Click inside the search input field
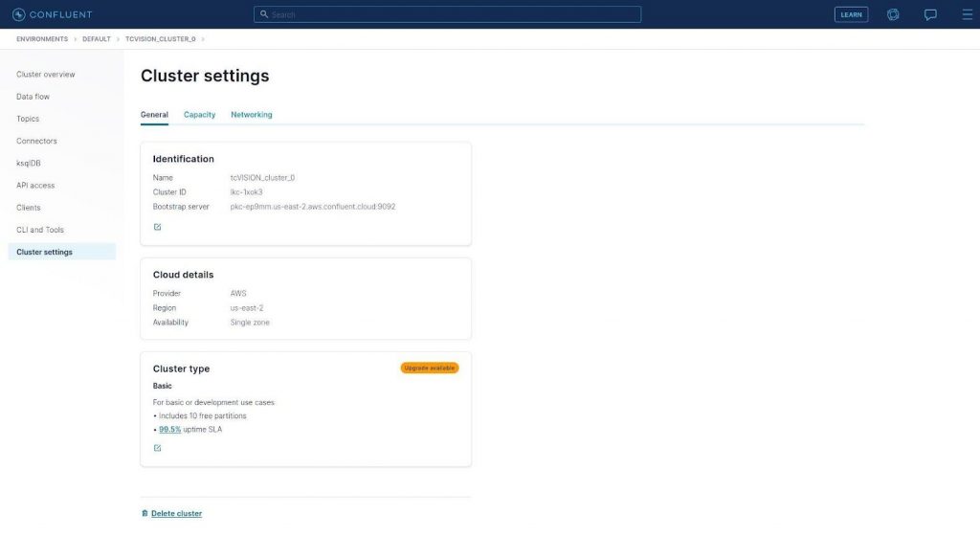The image size is (980, 558). (450, 13)
